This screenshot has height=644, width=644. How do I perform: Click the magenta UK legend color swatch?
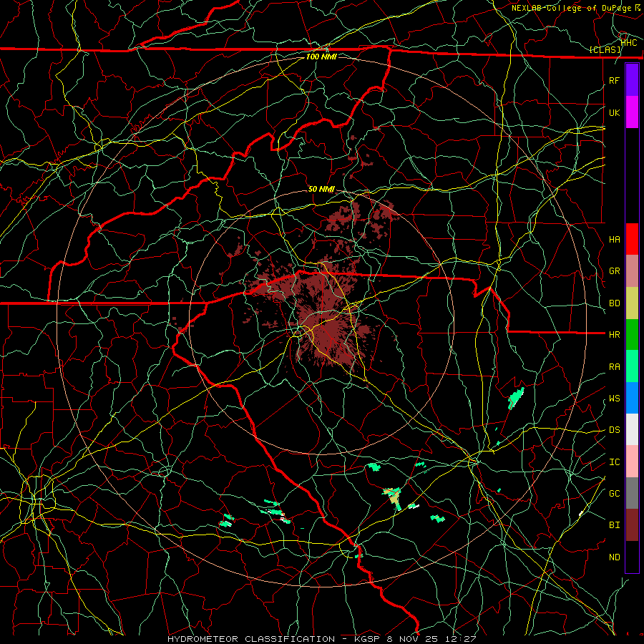click(x=632, y=112)
